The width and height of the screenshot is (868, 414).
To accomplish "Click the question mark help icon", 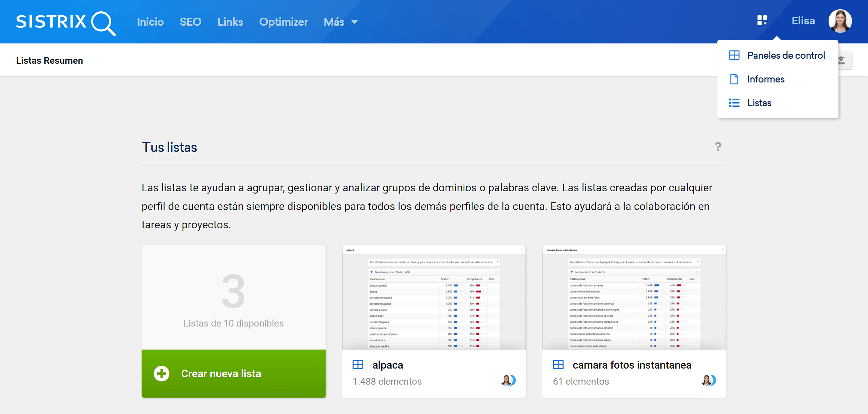I will click(x=718, y=147).
